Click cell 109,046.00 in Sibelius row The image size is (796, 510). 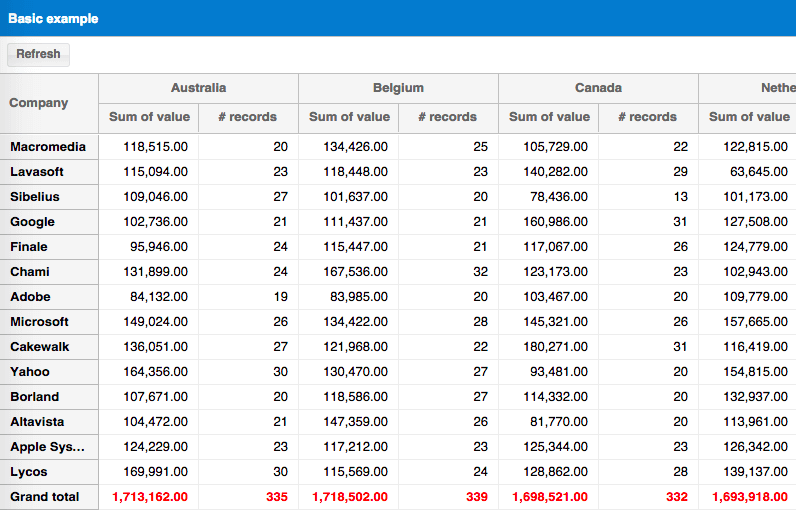[x=149, y=197]
